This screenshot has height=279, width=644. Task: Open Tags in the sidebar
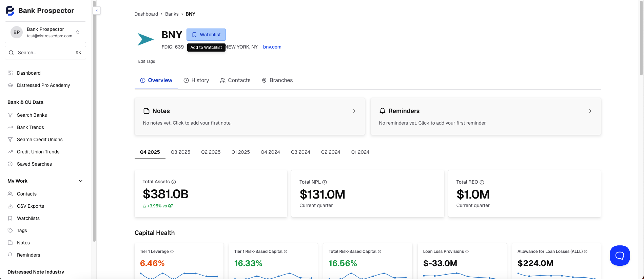[45, 230]
